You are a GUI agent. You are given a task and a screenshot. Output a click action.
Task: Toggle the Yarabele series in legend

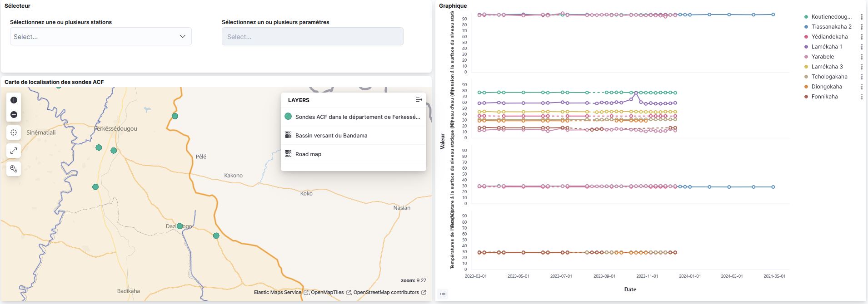(x=823, y=57)
